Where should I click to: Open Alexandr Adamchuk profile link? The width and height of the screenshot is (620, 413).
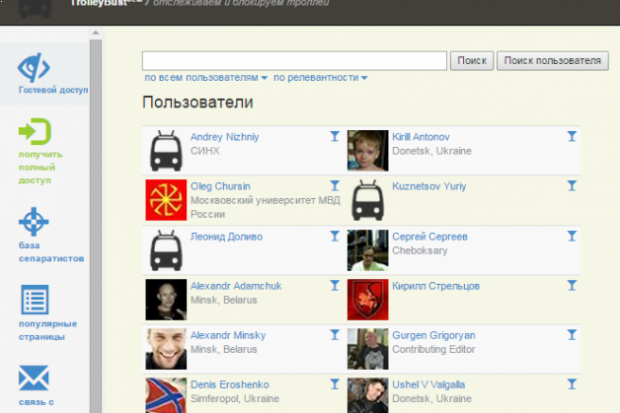tap(235, 286)
